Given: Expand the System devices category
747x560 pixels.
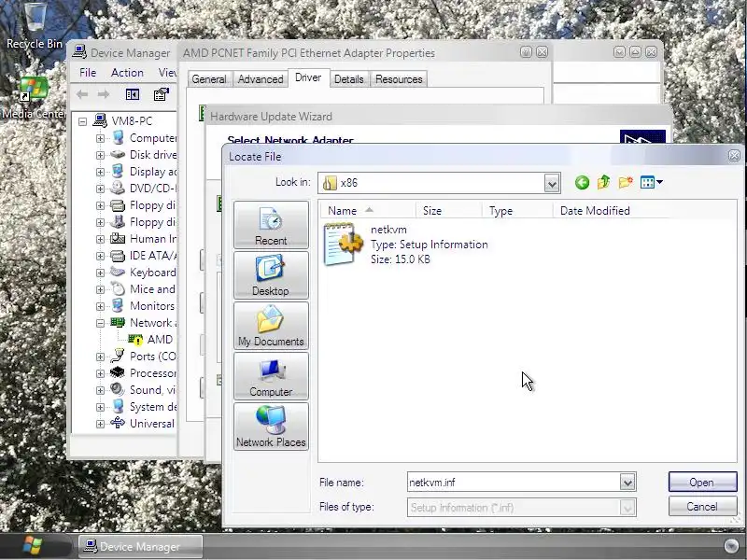Looking at the screenshot, I should pyautogui.click(x=100, y=408).
